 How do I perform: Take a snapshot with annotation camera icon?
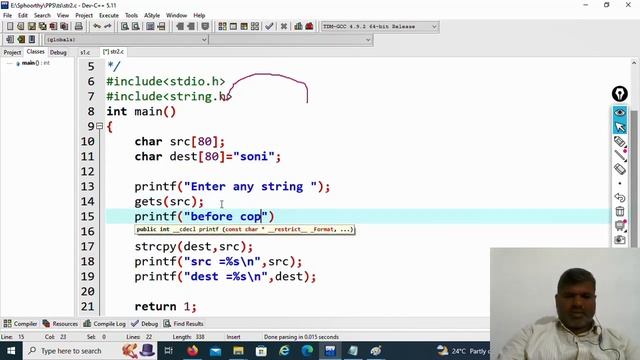click(x=620, y=240)
